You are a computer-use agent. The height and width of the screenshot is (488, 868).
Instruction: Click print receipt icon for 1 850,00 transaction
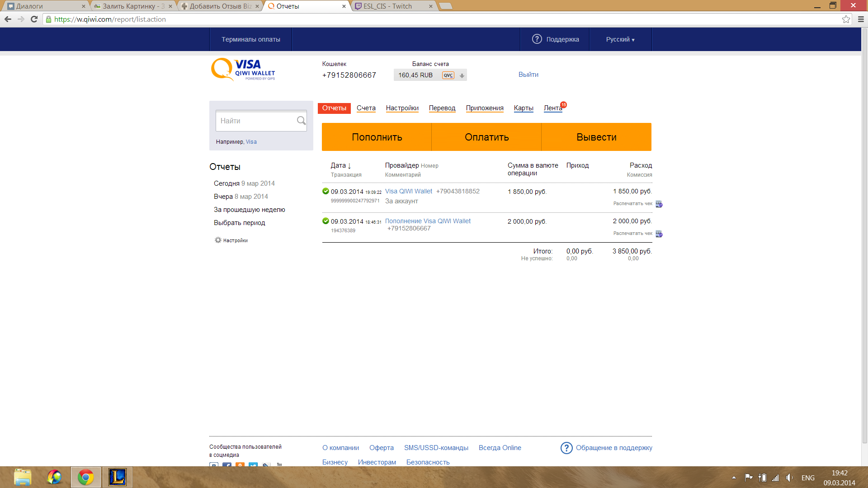[x=659, y=204]
